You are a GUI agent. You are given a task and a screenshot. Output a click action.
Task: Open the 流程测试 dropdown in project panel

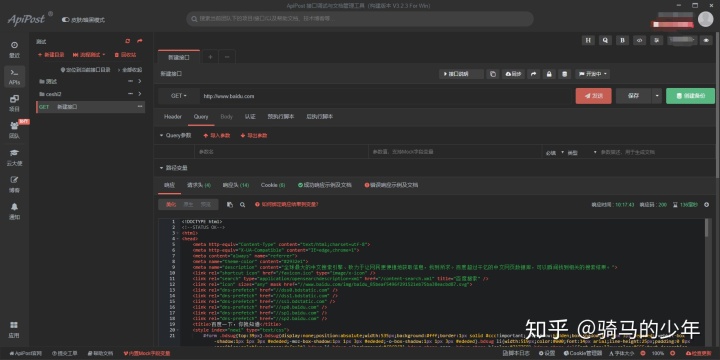pyautogui.click(x=89, y=55)
